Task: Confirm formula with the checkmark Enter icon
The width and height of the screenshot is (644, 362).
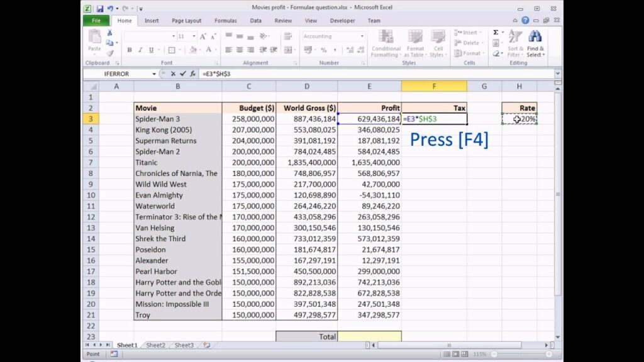Action: 183,74
